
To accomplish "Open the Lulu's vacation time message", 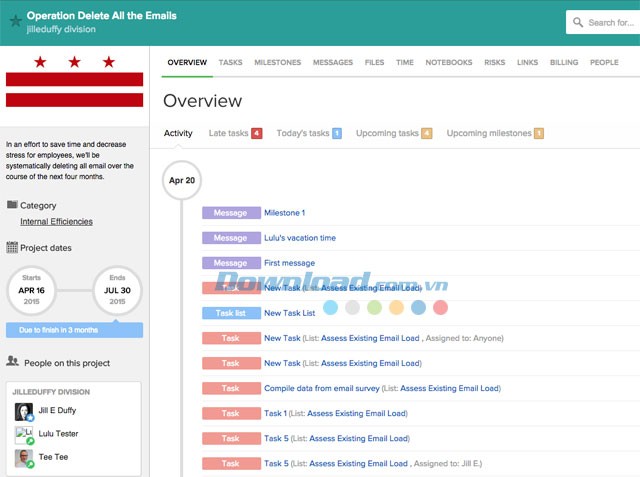I will coord(300,238).
